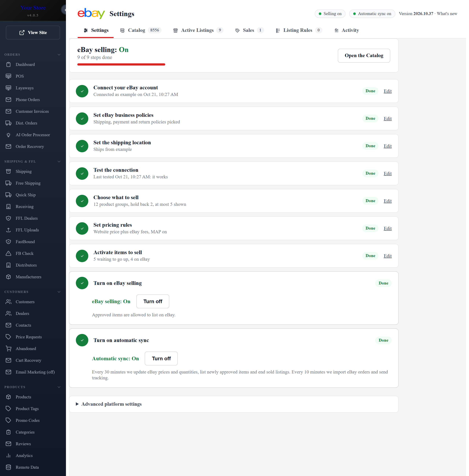The height and width of the screenshot is (476, 469).
Task: Click the Open the Catalog button
Action: 364,56
